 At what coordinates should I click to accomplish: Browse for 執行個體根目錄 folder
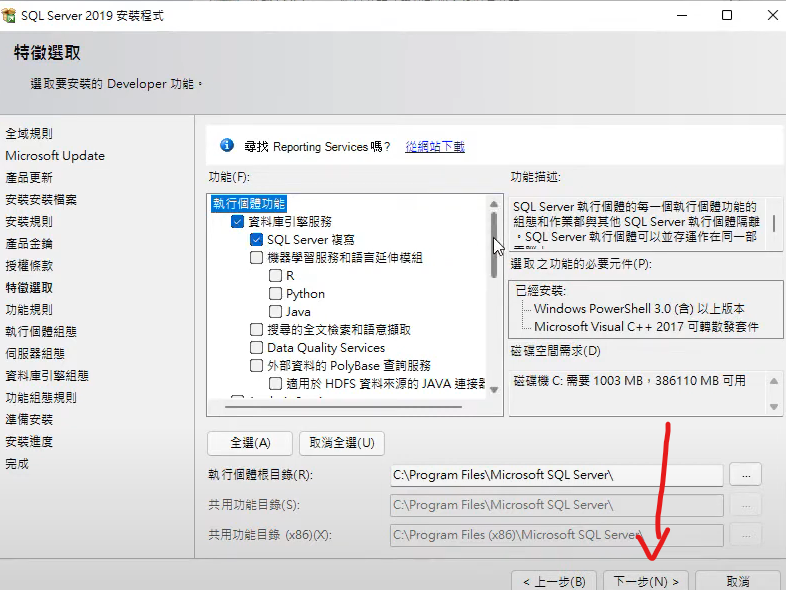click(745, 475)
